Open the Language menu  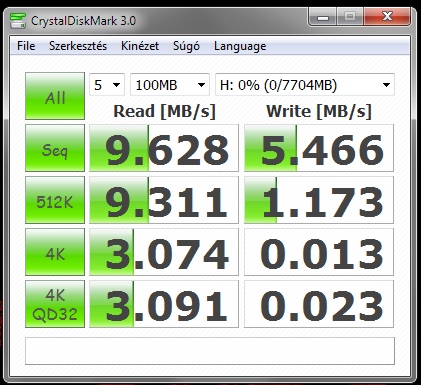[x=240, y=46]
